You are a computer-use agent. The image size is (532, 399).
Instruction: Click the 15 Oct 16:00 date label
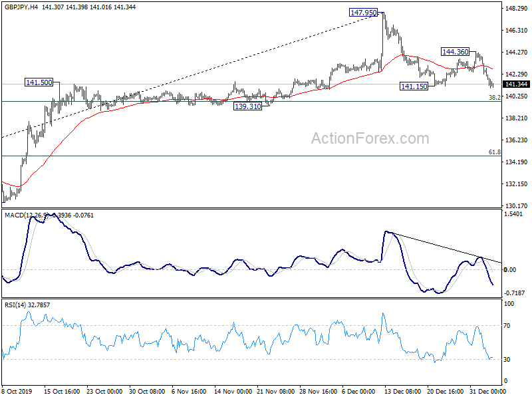coord(62,392)
